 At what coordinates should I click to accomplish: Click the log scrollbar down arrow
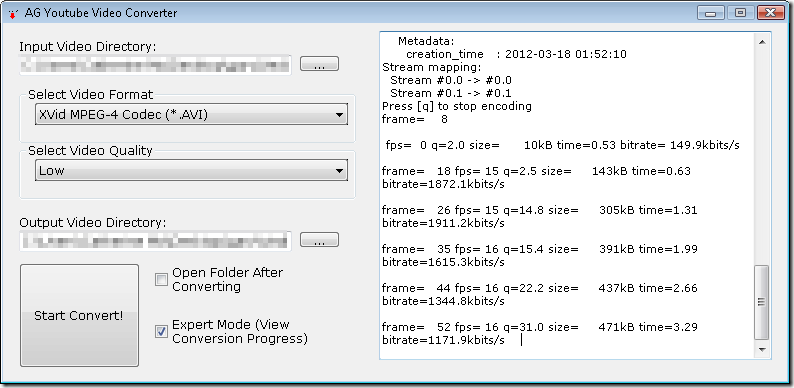point(762,350)
